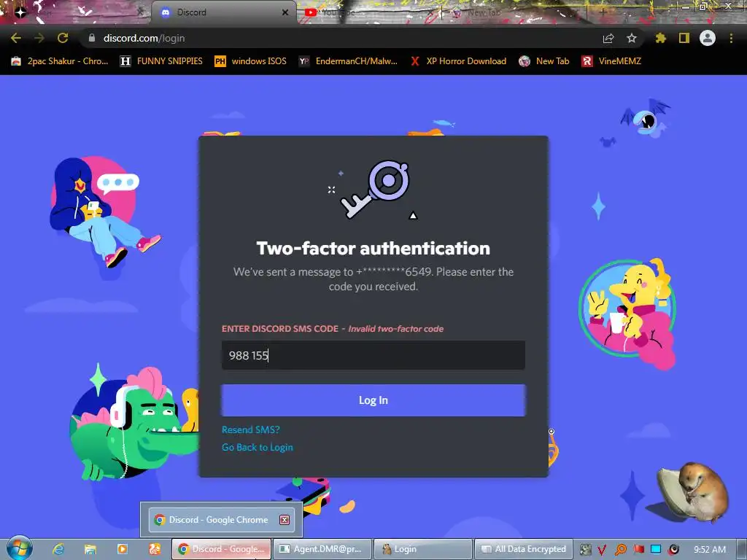
Task: Click the key illustration above the heading
Action: [x=374, y=189]
